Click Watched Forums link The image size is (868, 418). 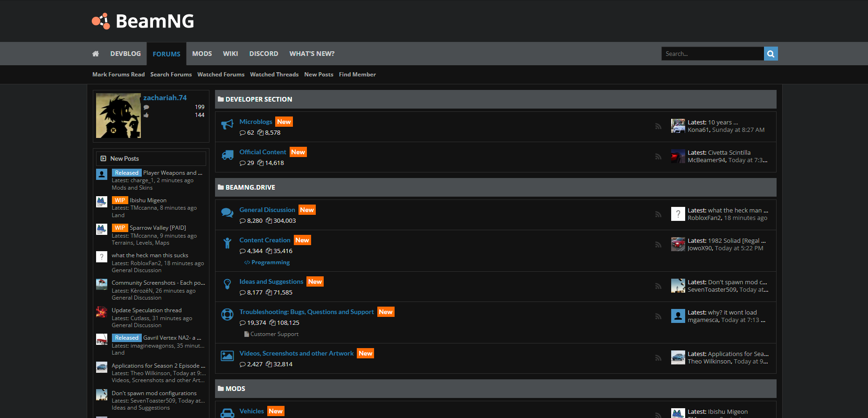pos(221,75)
